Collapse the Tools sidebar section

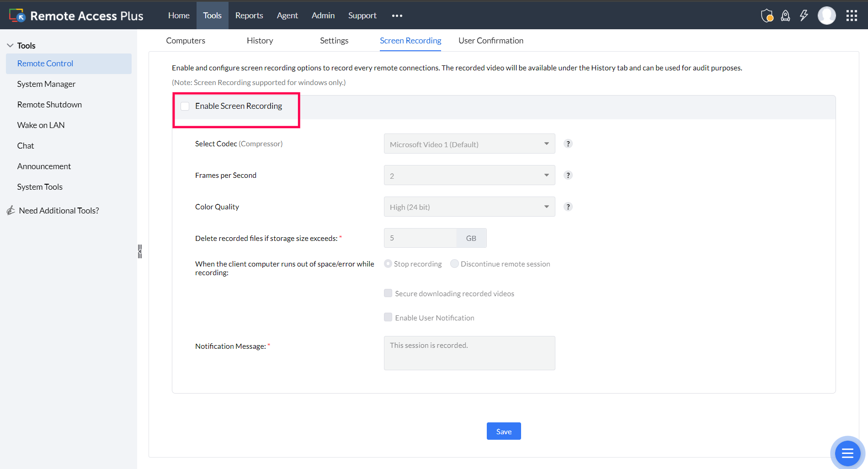pos(10,45)
